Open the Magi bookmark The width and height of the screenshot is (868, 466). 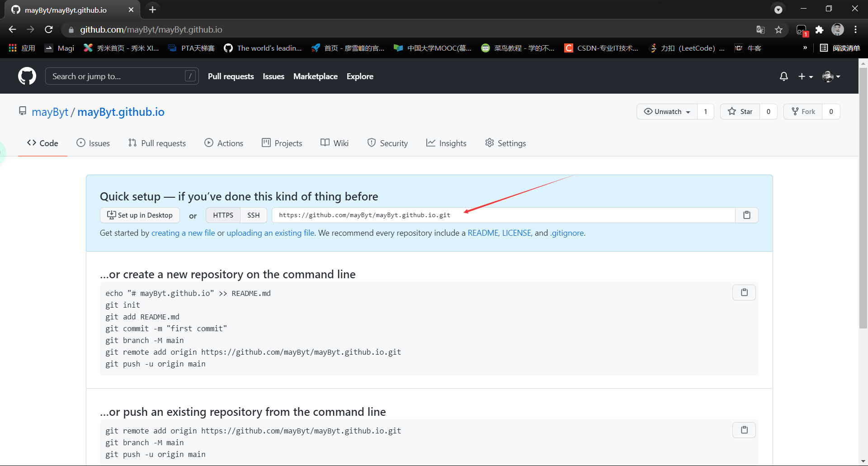(x=60, y=48)
